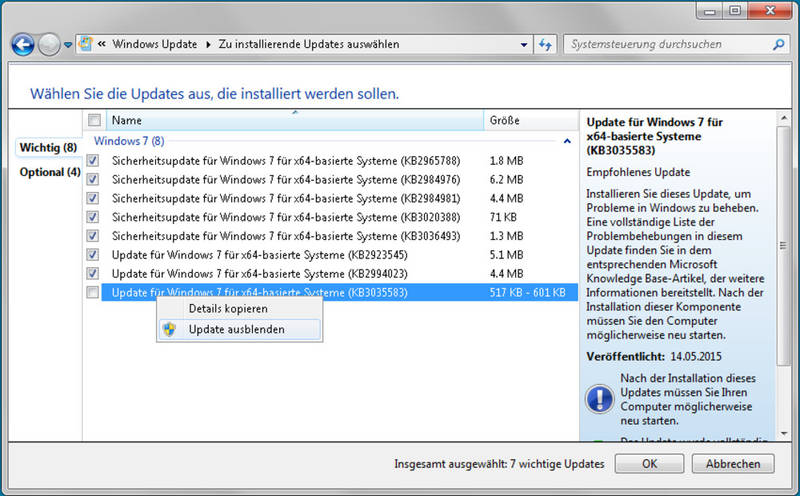Click the details pane scroll-down arrow

[784, 434]
